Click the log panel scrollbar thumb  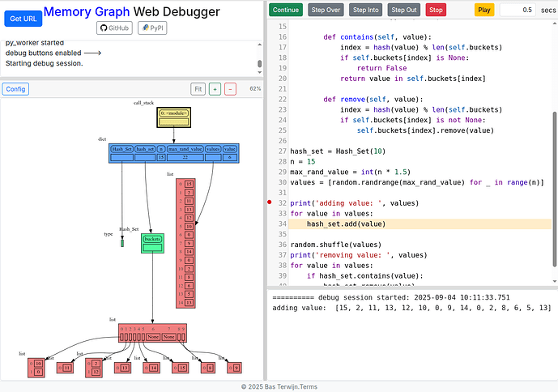(x=260, y=64)
